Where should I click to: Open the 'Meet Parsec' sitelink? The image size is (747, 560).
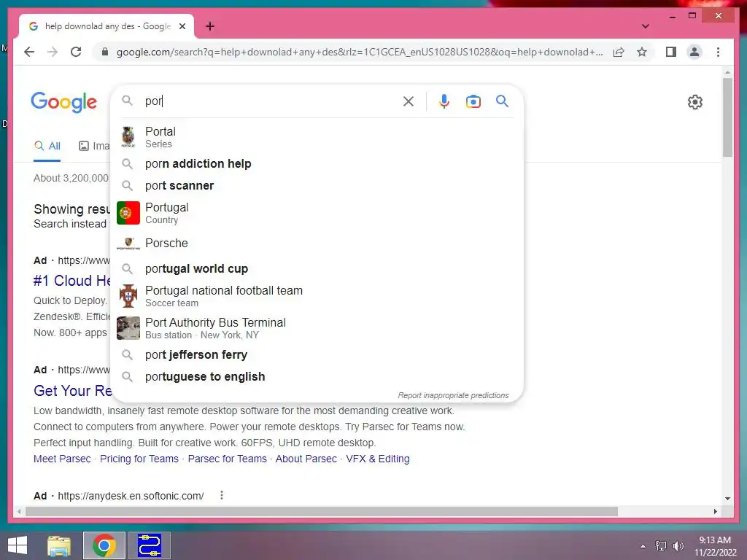(x=62, y=459)
